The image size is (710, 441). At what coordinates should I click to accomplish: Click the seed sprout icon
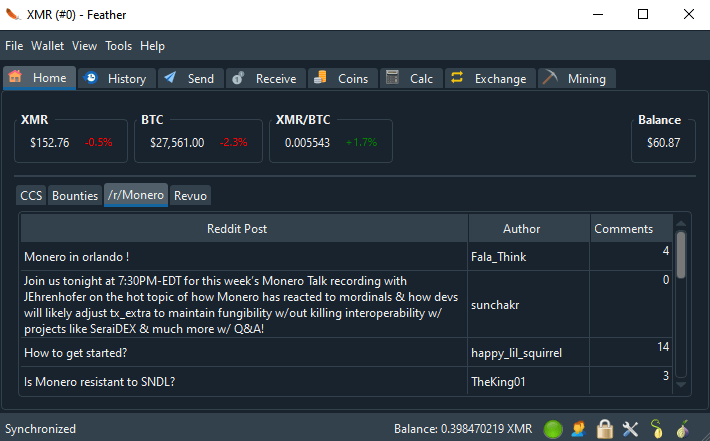pyautogui.click(x=657, y=429)
